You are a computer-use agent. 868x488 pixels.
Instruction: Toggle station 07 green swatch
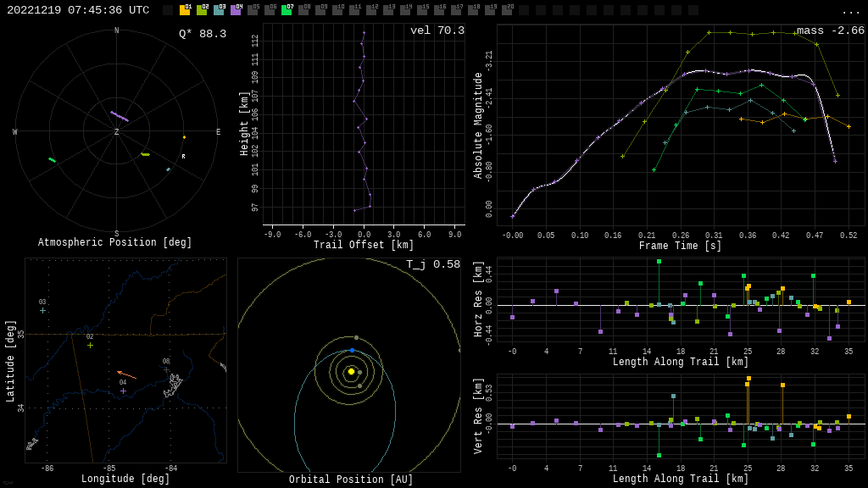click(x=287, y=10)
